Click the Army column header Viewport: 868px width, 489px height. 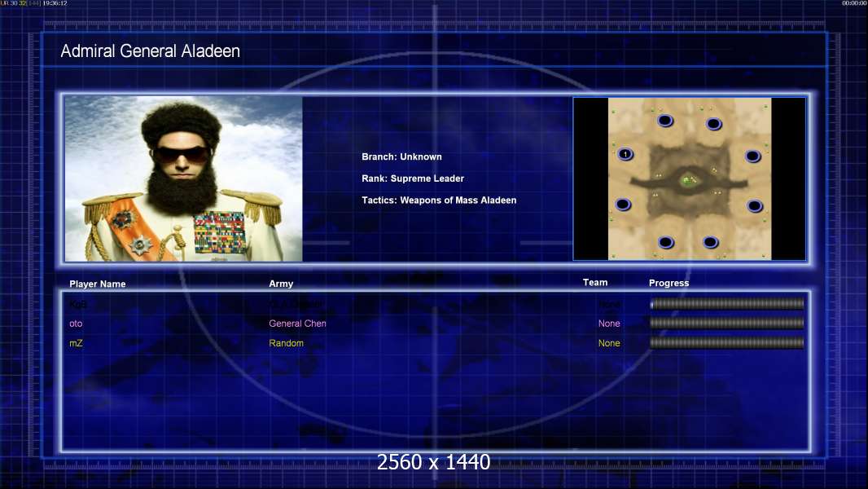coord(281,284)
